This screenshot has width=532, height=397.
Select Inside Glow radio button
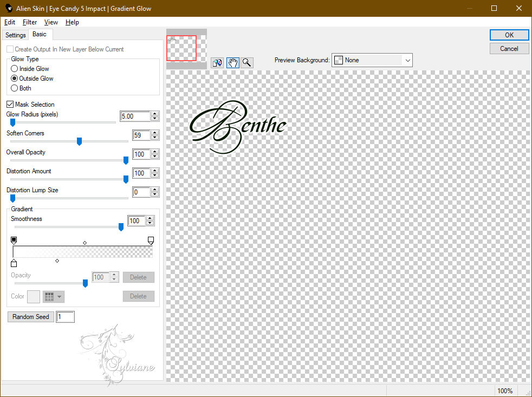point(14,69)
